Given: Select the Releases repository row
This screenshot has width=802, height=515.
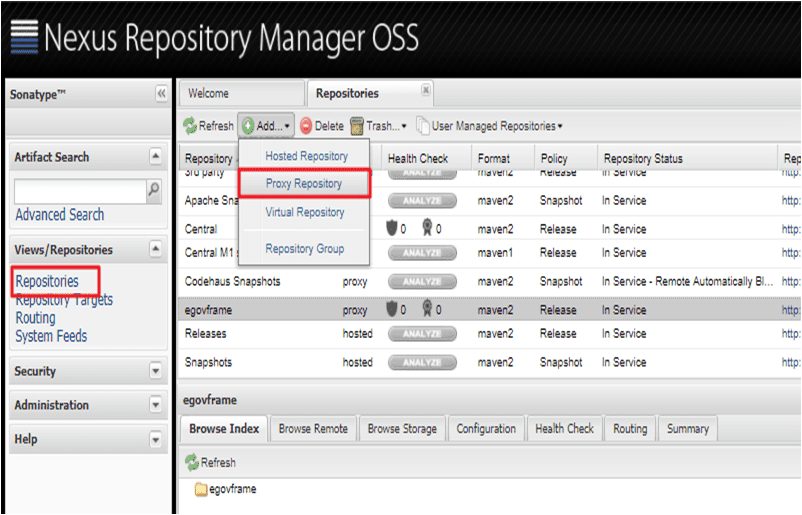Looking at the screenshot, I should pos(489,333).
